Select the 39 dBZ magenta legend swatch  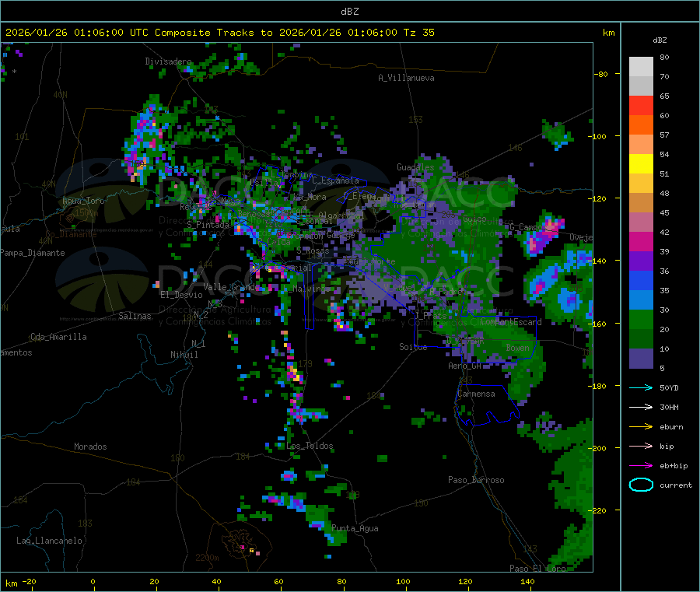641,241
